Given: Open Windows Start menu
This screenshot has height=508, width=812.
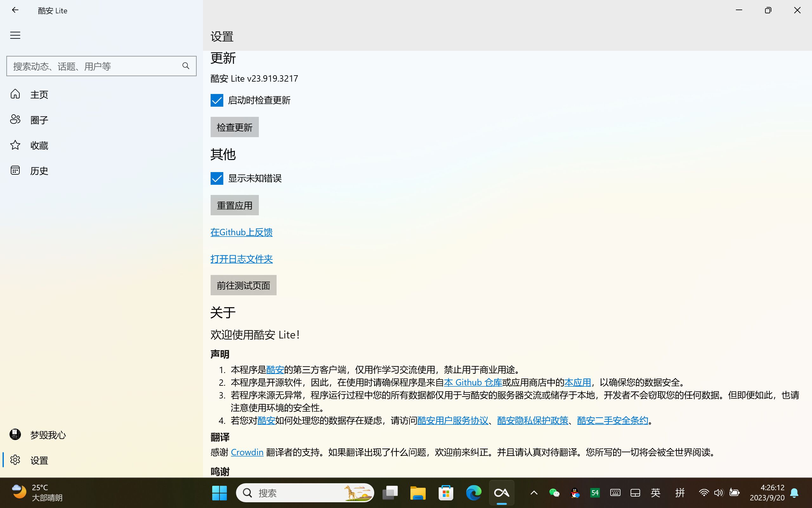Looking at the screenshot, I should point(219,492).
